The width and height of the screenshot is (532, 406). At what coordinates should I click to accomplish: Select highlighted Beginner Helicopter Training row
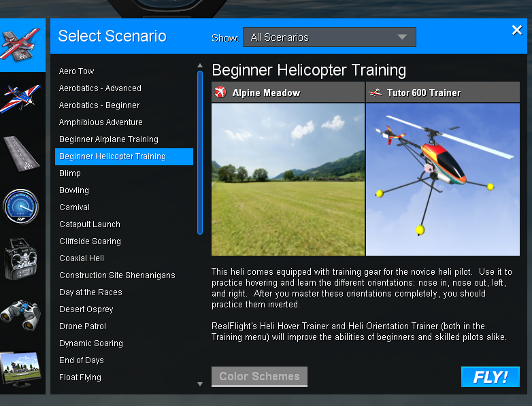[x=124, y=156]
